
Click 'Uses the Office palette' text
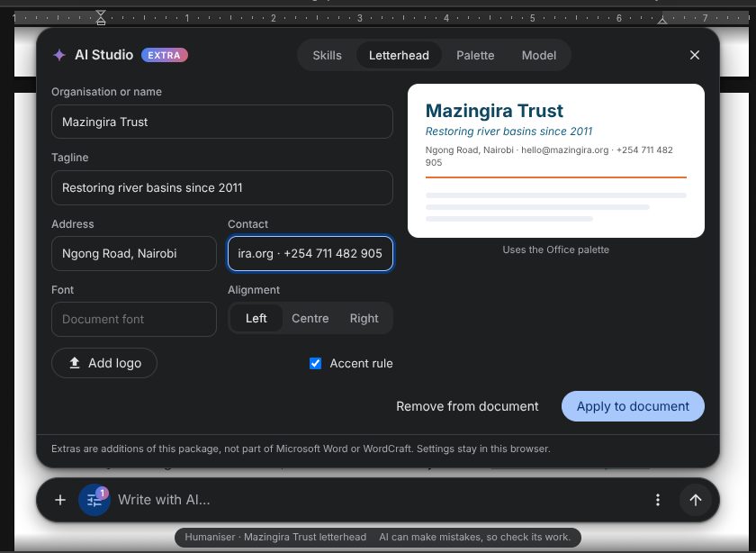[556, 249]
